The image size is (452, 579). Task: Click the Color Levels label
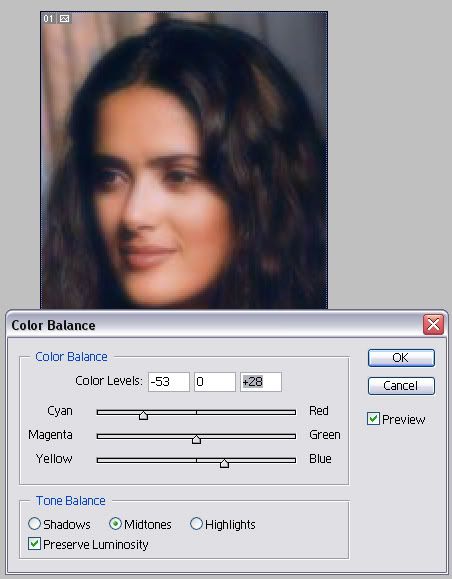coord(109,381)
